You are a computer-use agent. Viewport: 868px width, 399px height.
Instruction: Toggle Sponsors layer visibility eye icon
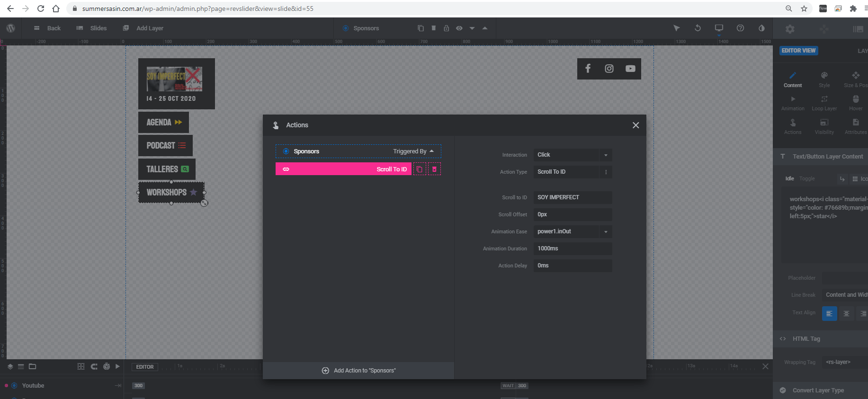point(459,28)
